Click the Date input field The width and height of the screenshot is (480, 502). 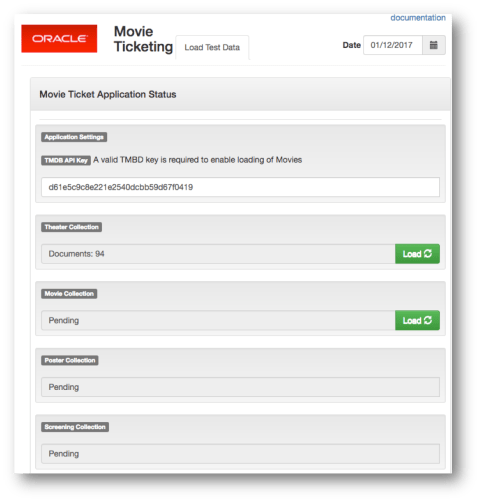393,45
